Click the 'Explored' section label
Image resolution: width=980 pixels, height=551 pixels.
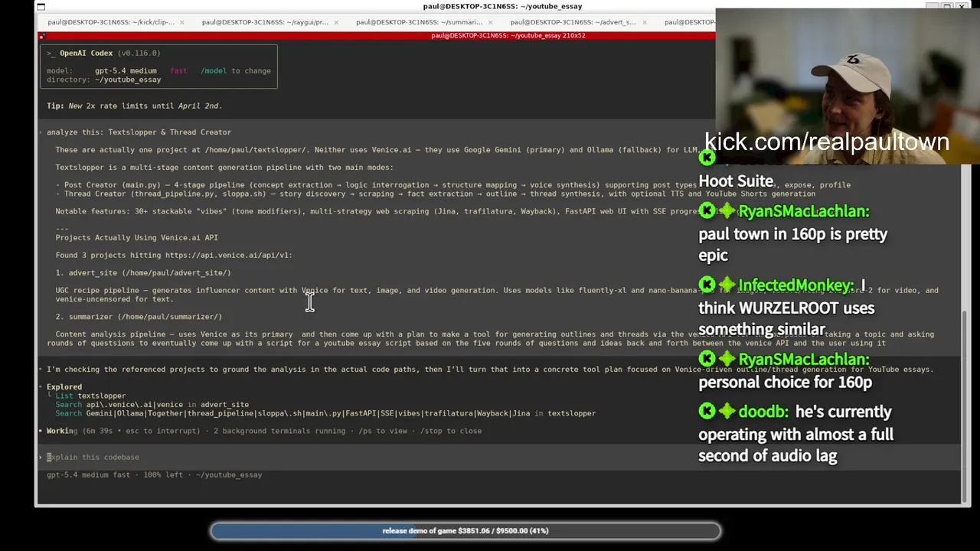pos(64,386)
